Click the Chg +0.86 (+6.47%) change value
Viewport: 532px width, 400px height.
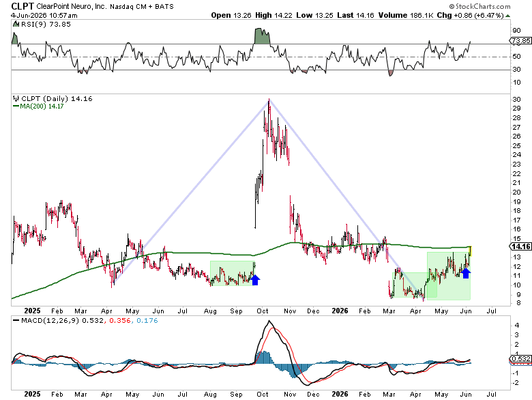tap(470, 15)
